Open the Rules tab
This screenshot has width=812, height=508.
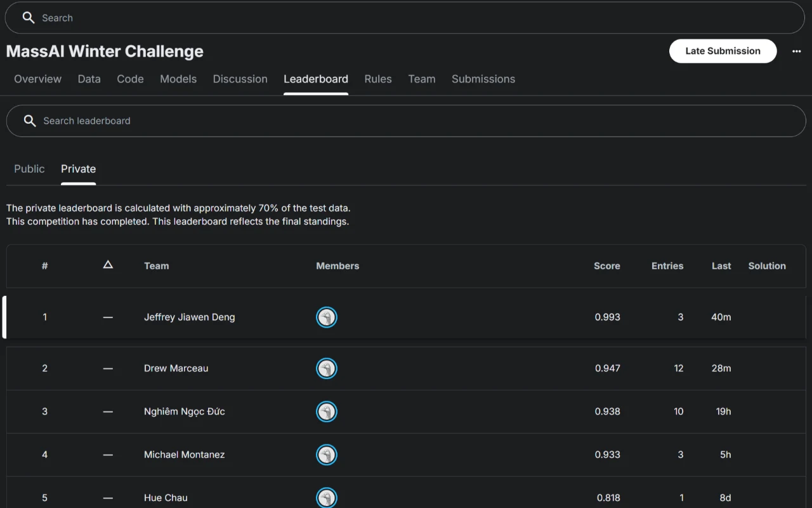point(378,79)
